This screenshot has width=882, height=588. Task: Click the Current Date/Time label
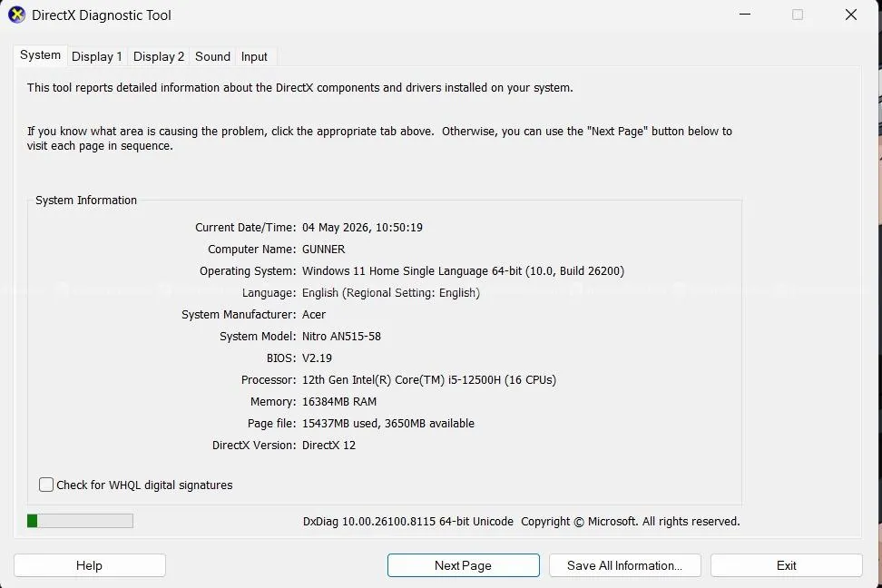point(246,228)
